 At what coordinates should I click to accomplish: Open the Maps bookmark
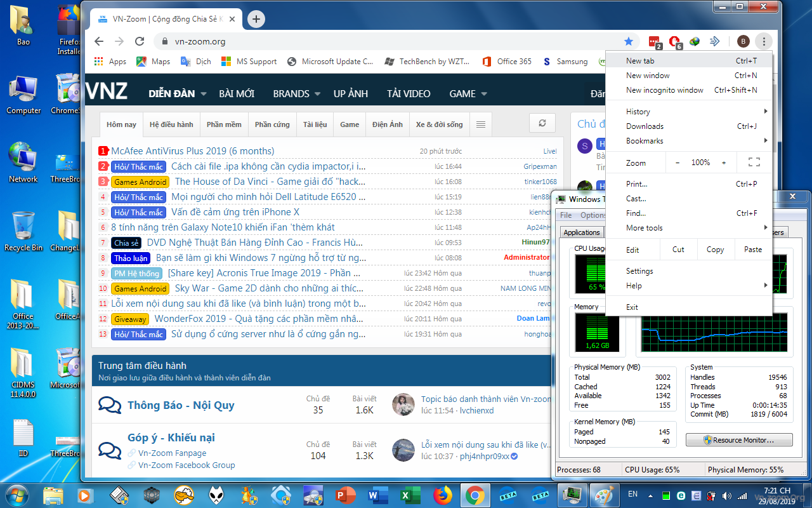[x=153, y=62]
